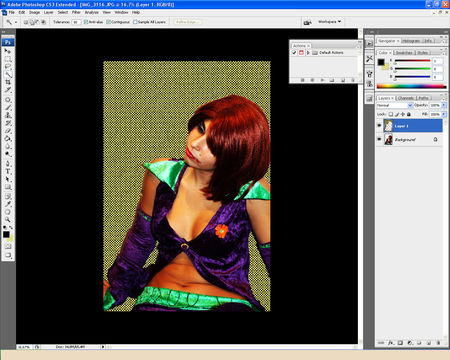Toggle Default Actions item checkmark
450x360 pixels.
click(294, 53)
